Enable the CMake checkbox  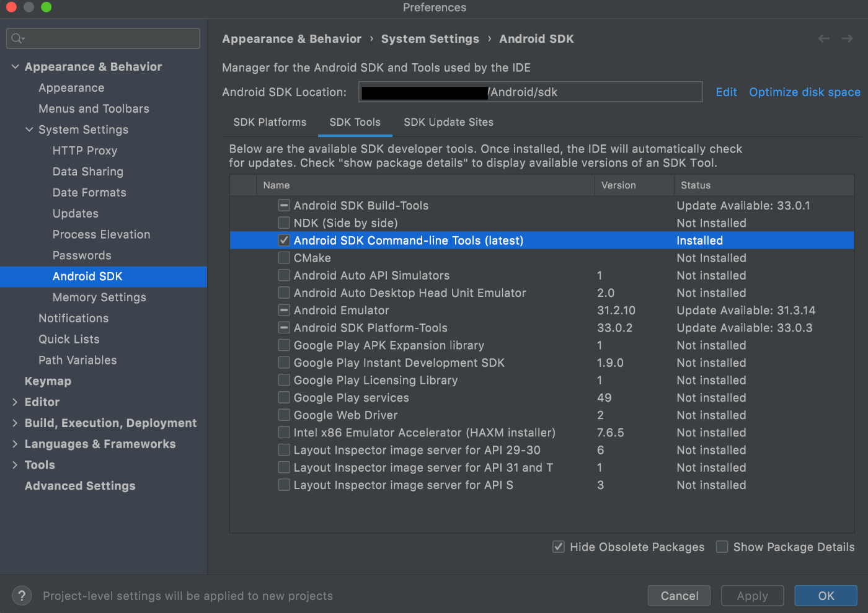click(x=284, y=257)
